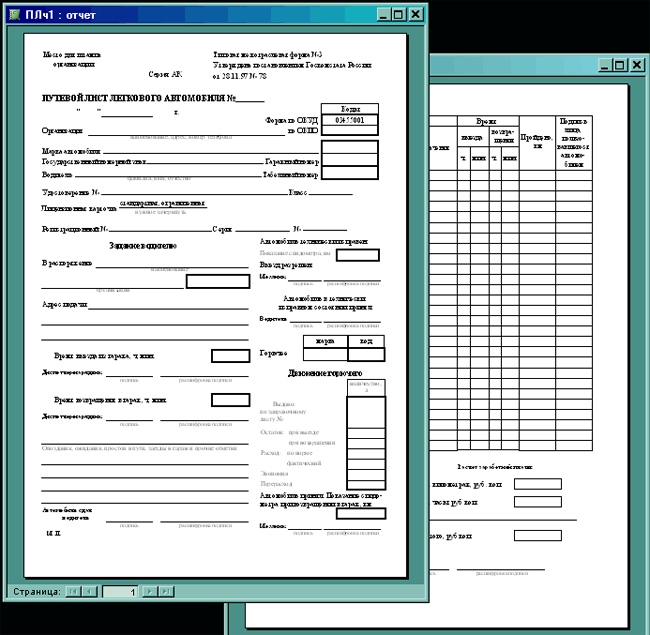The width and height of the screenshot is (650, 635).
Task: Click the 'ПУТЕВОЙ ЛИСТ ЛЕГКОВОГО АВТОМОБИЛЯ' heading
Action: tap(134, 98)
